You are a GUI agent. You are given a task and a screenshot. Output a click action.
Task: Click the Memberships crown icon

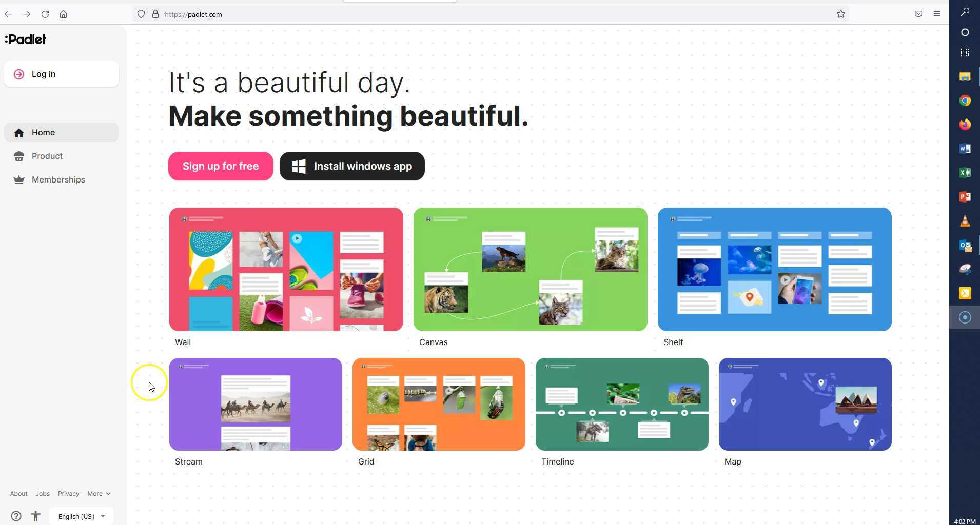19,179
